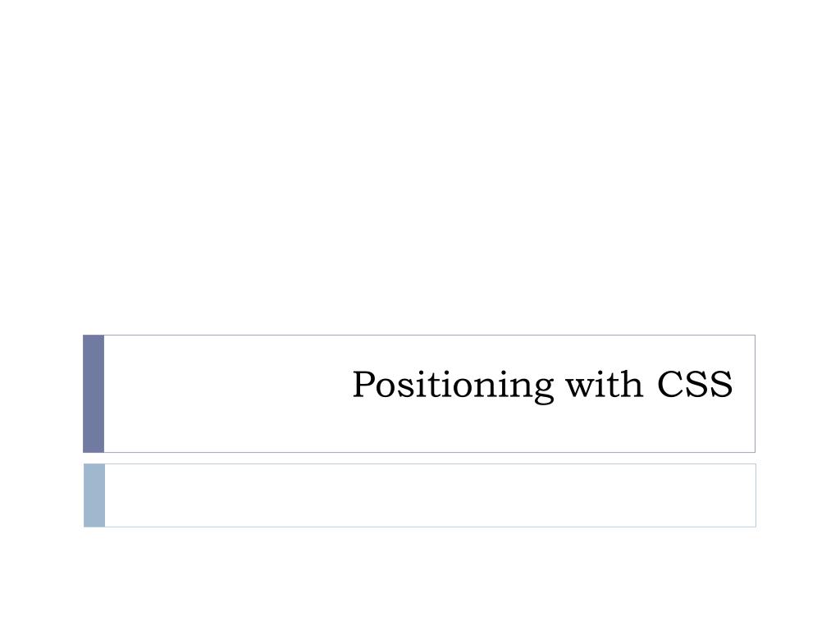Click the capital "C" in "CSS"

tap(669, 384)
